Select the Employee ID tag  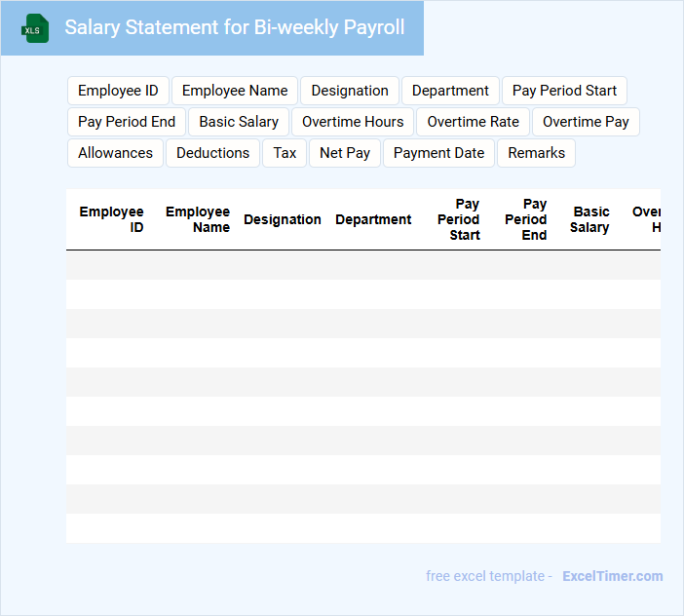coord(118,91)
